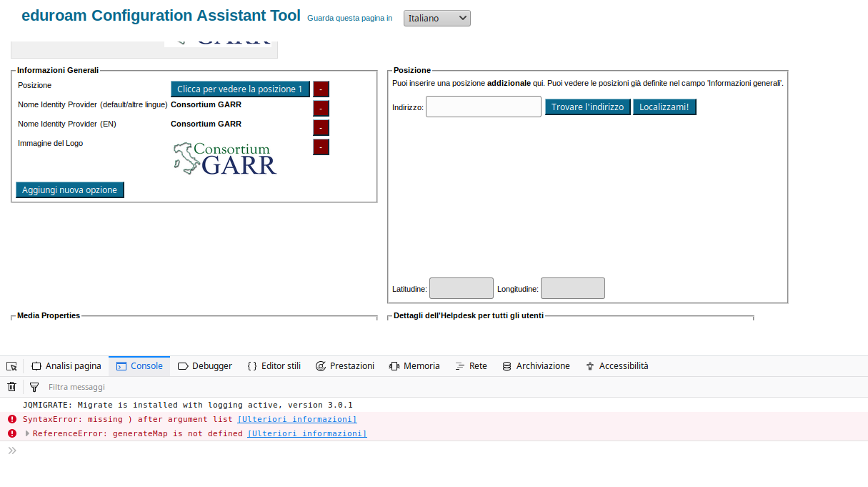Screen dimensions: 868x487
Task: Remove the Posizione row with the minus button
Action: [x=321, y=89]
